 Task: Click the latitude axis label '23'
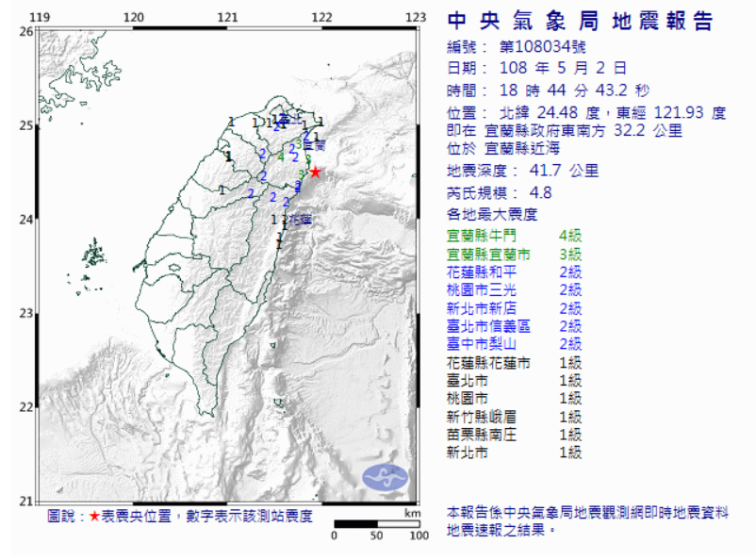[x=26, y=314]
